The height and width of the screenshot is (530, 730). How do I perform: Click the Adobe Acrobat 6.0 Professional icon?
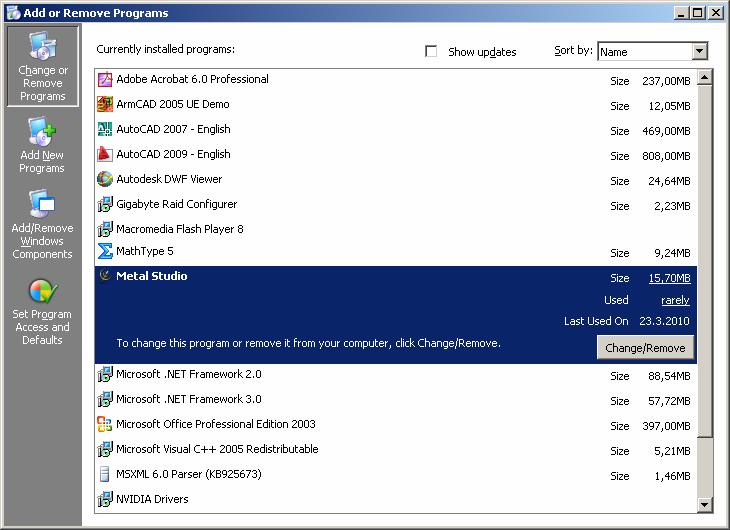click(105, 80)
